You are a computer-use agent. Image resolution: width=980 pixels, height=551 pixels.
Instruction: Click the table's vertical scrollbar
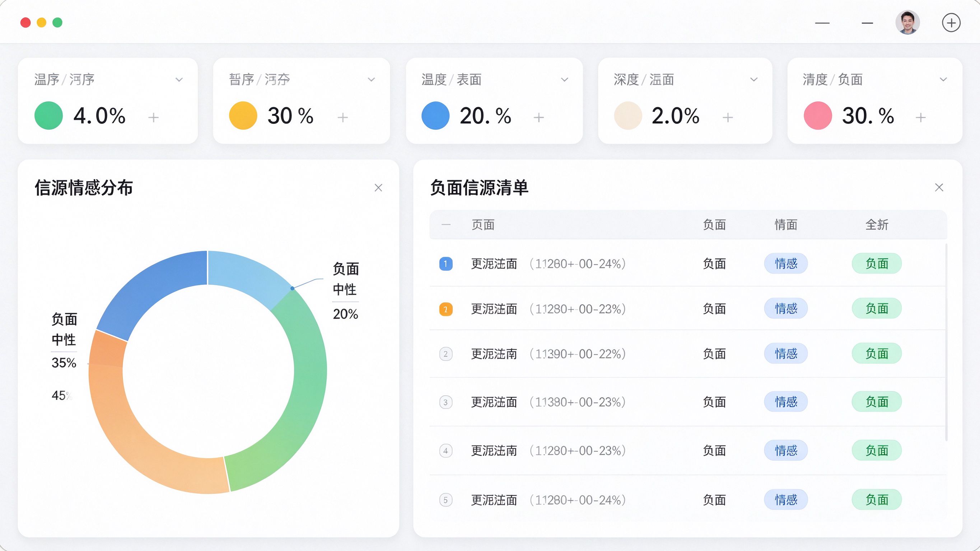(x=946, y=342)
